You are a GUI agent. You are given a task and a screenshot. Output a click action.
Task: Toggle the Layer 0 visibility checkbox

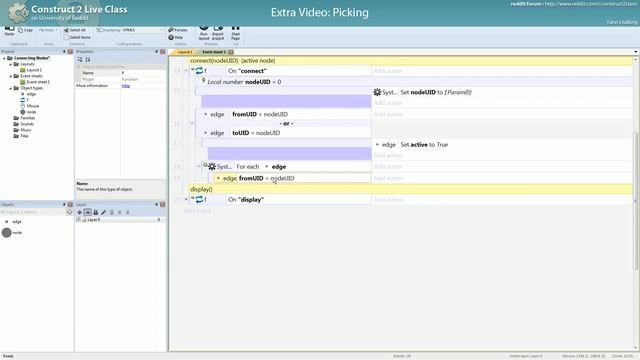tap(79, 220)
